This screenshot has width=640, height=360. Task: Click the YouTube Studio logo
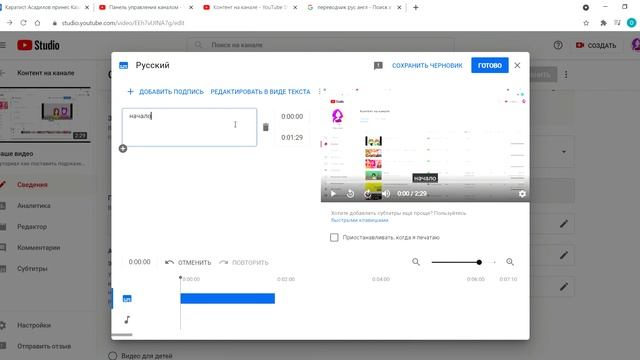[38, 45]
